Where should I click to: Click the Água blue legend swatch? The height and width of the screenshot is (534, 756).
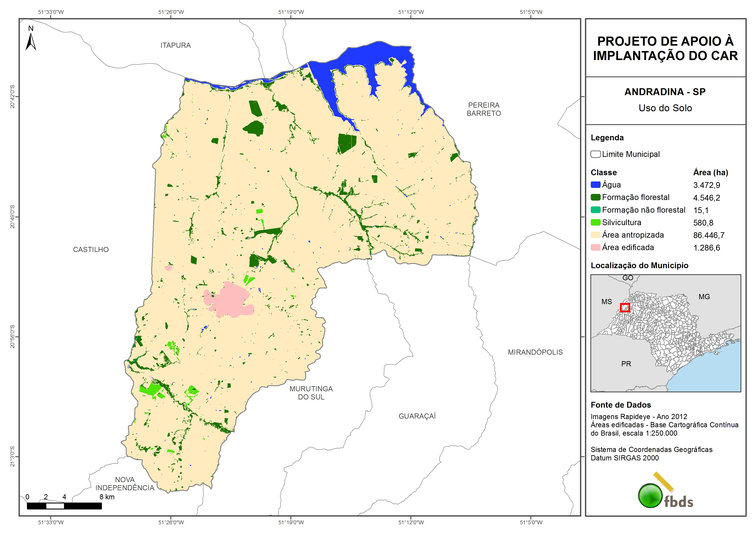tap(595, 185)
